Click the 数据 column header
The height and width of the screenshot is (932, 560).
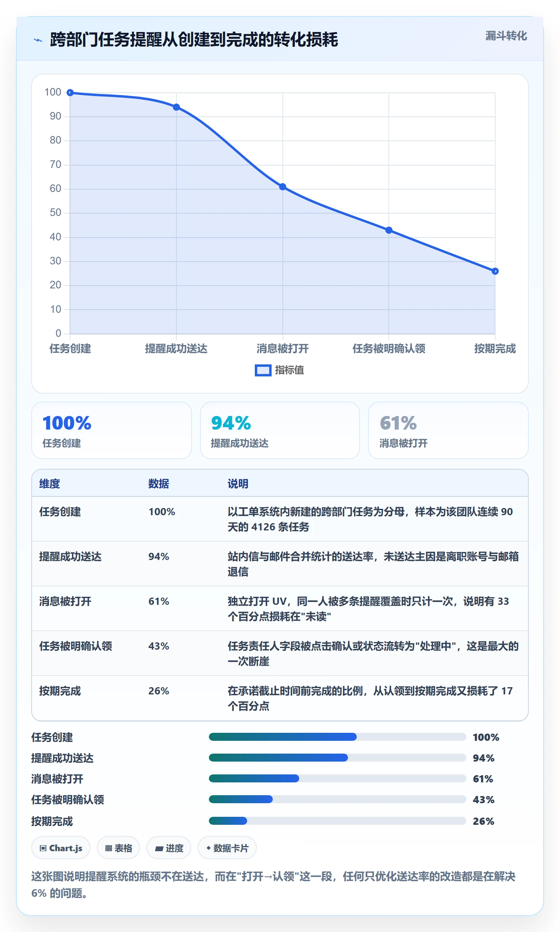click(x=159, y=484)
